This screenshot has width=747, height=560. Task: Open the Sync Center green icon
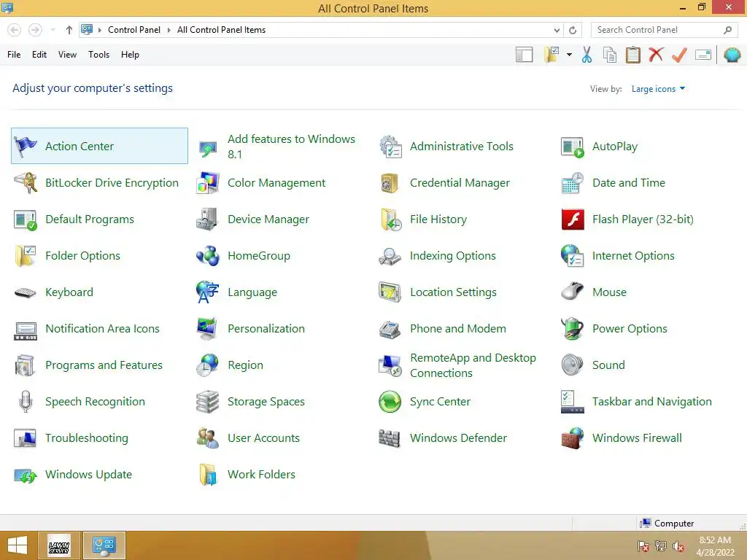pyautogui.click(x=390, y=402)
